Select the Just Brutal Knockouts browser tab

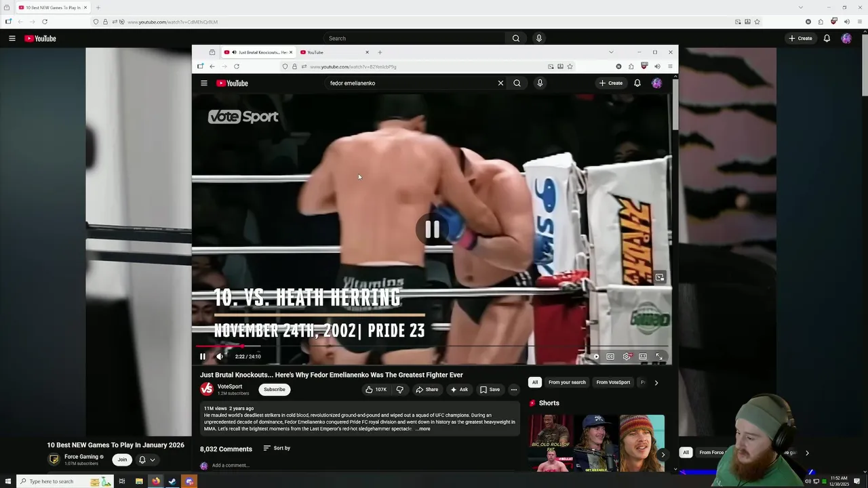click(x=258, y=52)
